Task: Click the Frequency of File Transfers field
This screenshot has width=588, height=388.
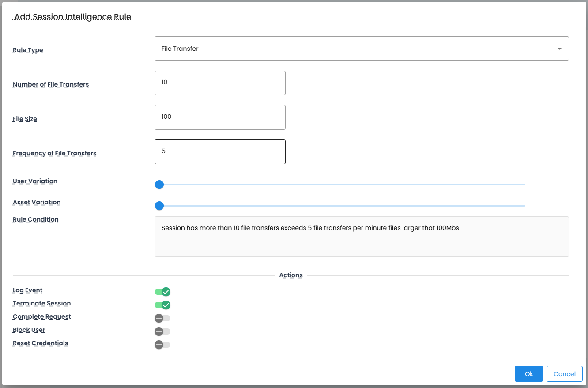Action: (220, 152)
